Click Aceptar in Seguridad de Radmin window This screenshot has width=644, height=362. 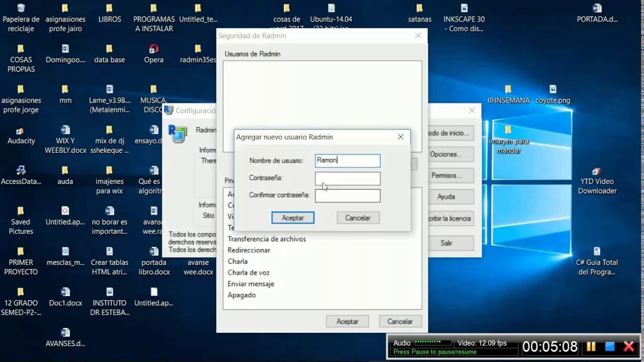pos(347,321)
